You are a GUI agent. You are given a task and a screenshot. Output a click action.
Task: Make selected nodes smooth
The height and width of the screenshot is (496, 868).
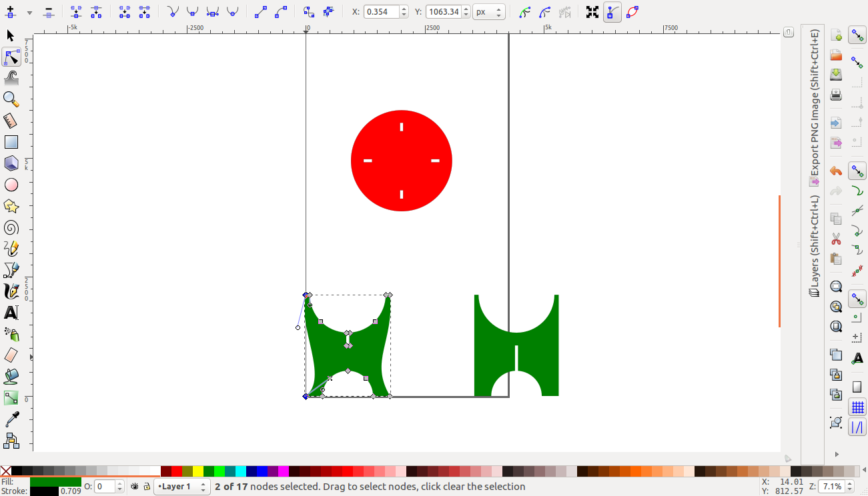pyautogui.click(x=193, y=12)
